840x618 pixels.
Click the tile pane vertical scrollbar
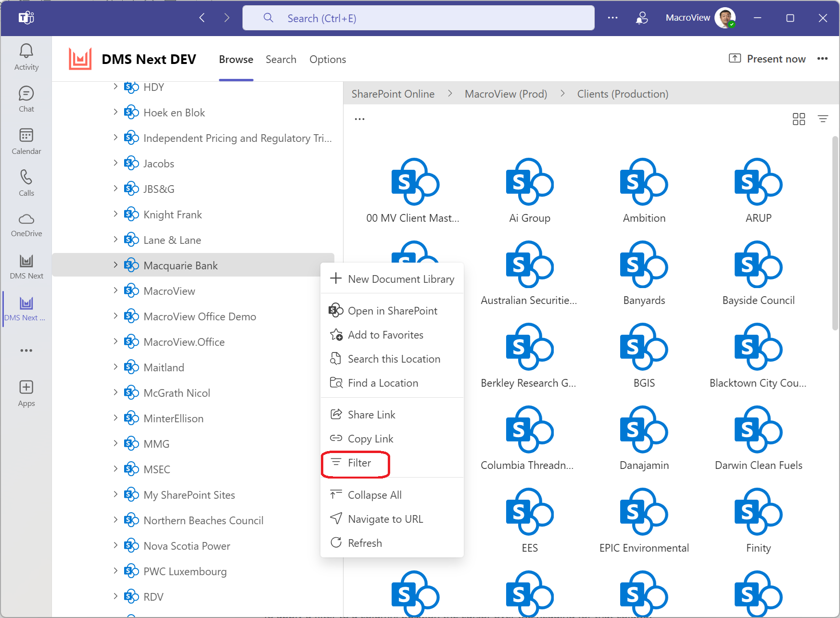(x=835, y=233)
